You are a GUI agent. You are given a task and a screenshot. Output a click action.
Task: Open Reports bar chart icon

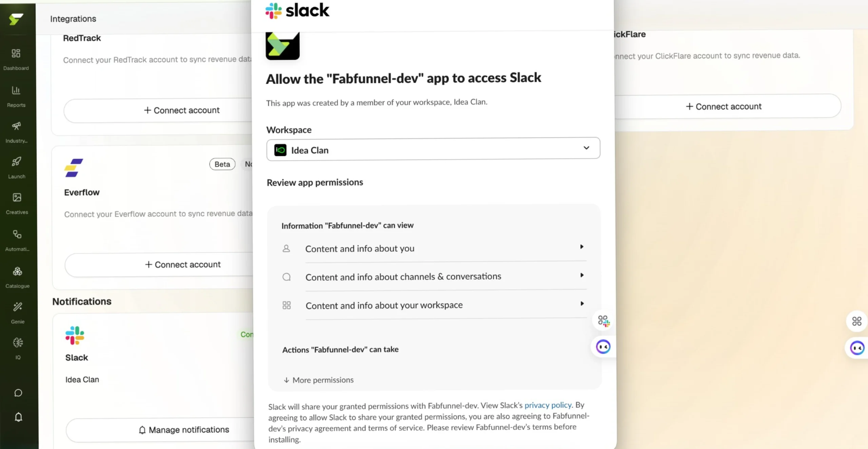click(16, 90)
